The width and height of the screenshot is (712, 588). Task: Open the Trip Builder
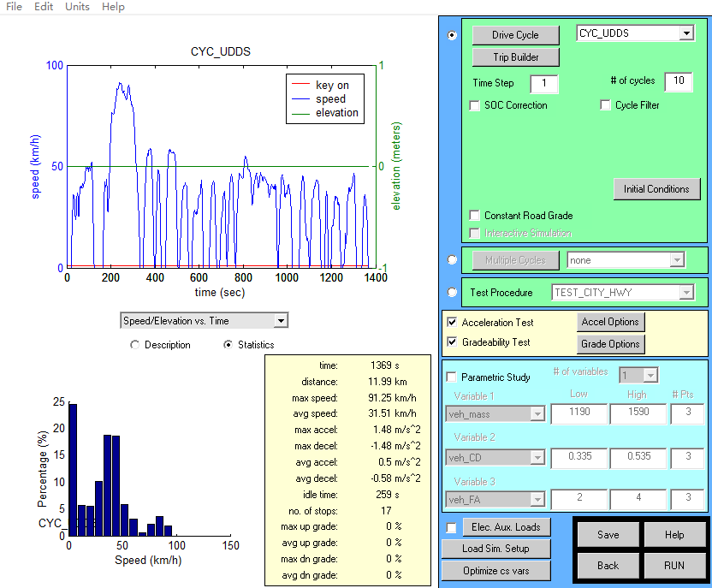(x=515, y=57)
